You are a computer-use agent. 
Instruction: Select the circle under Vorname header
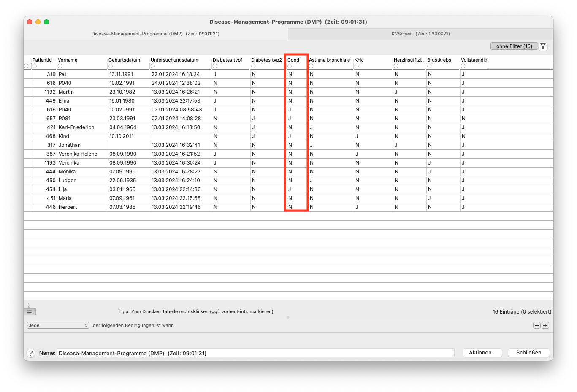(60, 66)
